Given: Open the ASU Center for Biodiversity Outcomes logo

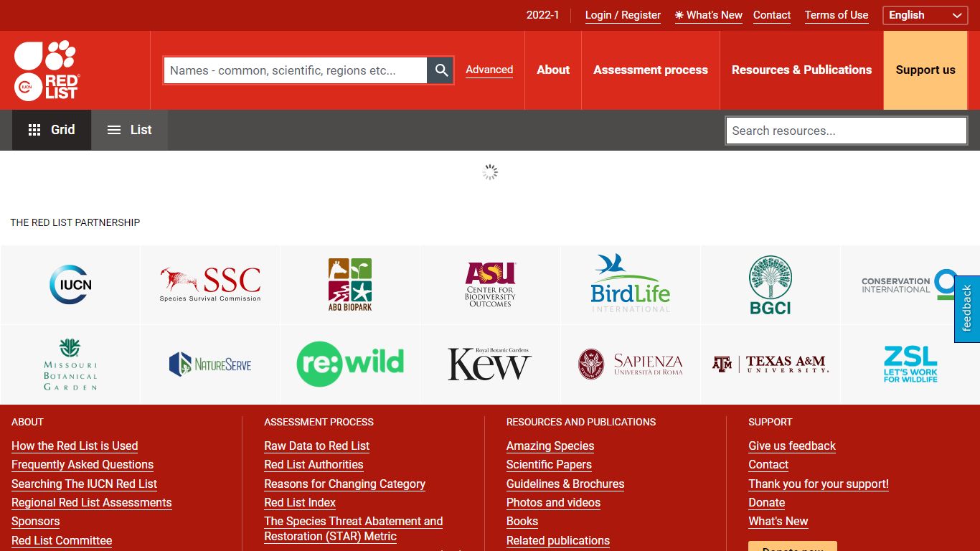Looking at the screenshot, I should point(490,285).
